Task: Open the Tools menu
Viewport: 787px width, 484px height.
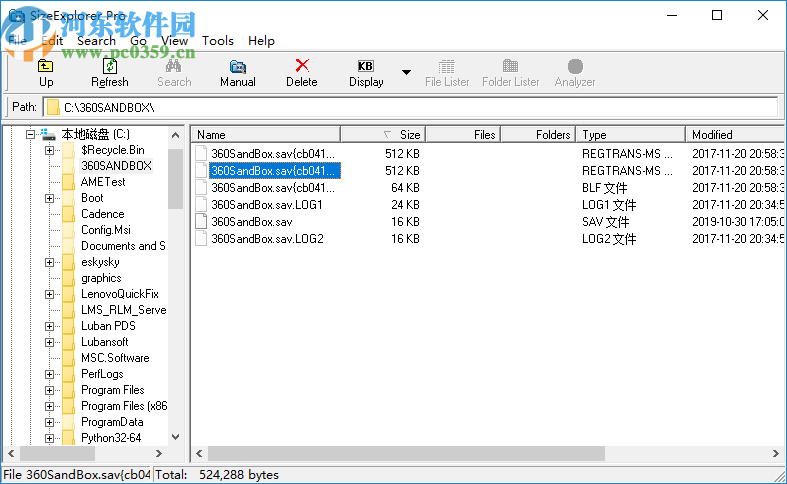Action: [x=218, y=41]
